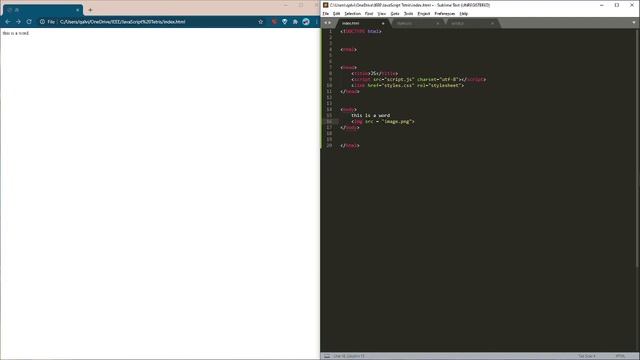Open the shield extension icon
The image size is (640, 360).
point(284,22)
